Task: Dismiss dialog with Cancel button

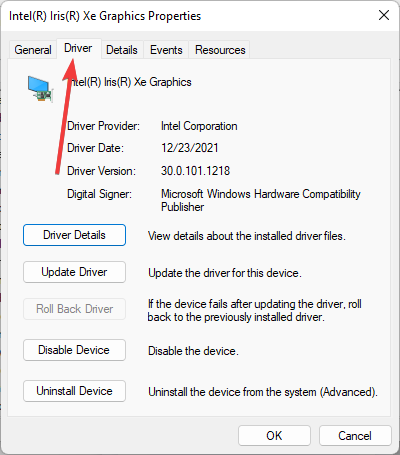Action: (x=355, y=436)
